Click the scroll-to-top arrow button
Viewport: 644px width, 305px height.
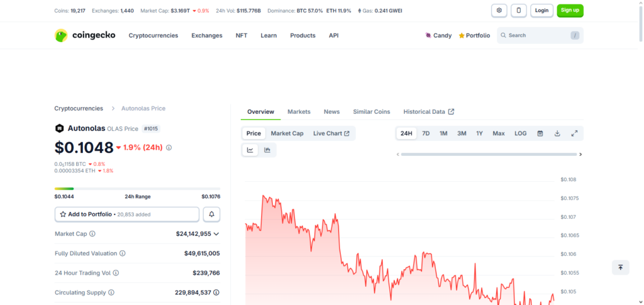620,267
